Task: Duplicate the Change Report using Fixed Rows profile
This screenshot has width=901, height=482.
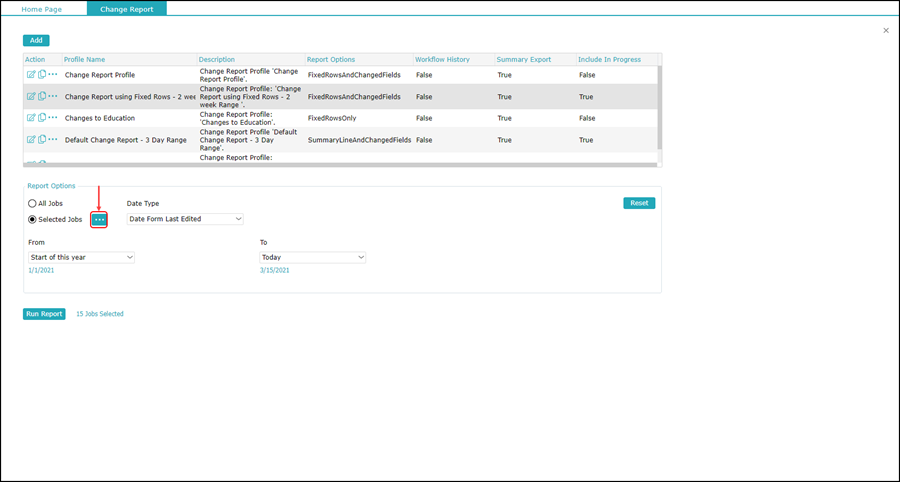Action: click(42, 97)
